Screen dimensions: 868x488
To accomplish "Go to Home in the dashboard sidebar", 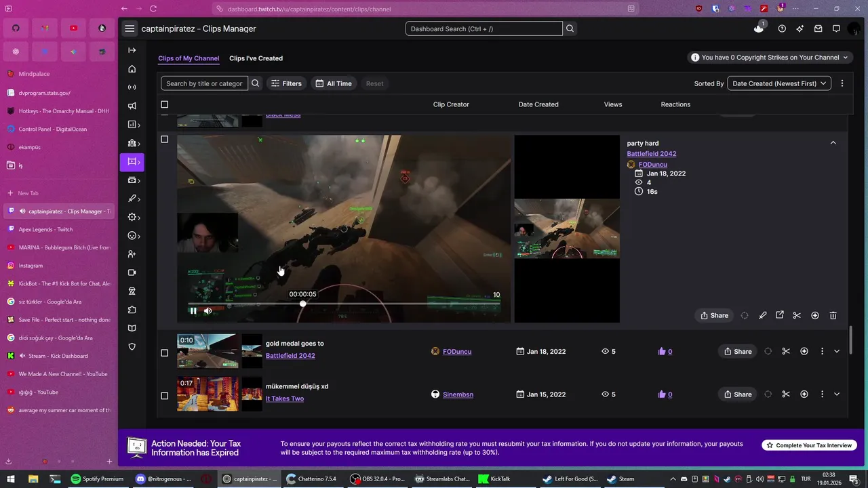I will tap(132, 68).
